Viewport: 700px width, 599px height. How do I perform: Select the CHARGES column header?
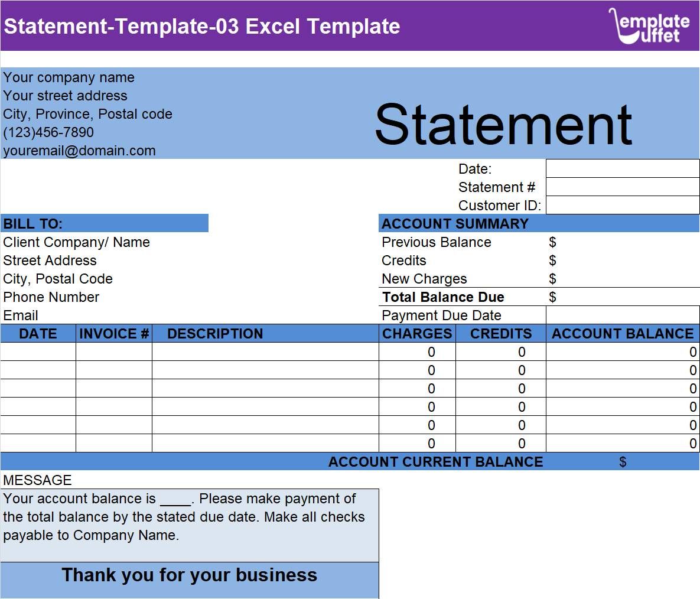(417, 334)
